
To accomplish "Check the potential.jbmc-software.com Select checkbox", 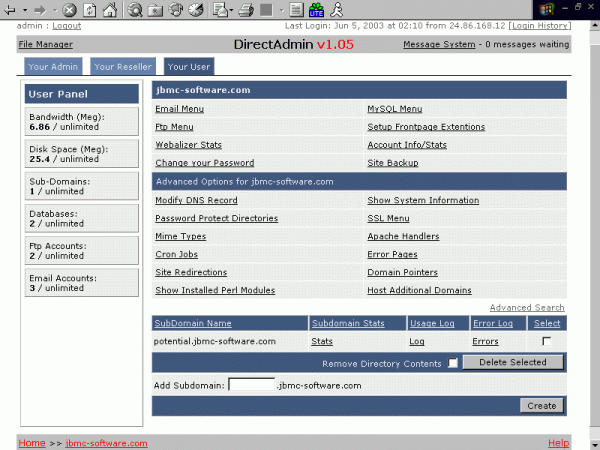I will (x=546, y=341).
